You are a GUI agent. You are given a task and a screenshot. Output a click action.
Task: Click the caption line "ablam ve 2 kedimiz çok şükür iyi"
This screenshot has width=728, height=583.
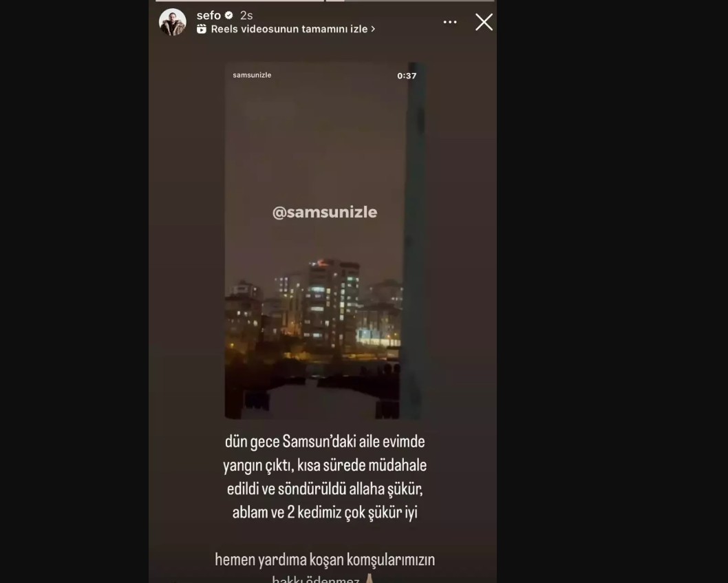tap(325, 512)
